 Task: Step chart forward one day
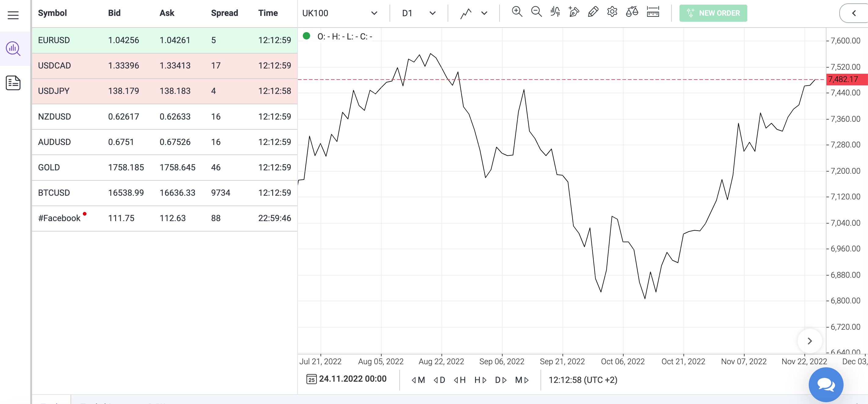click(501, 380)
